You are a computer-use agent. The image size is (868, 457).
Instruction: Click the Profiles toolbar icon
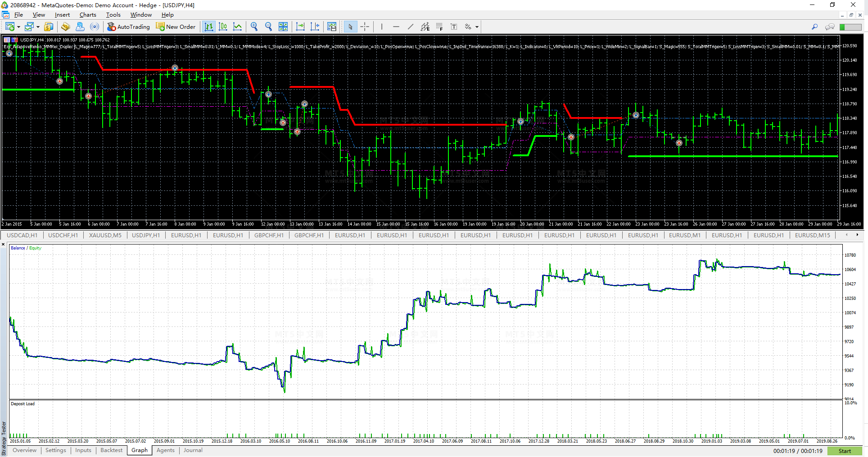tap(29, 27)
